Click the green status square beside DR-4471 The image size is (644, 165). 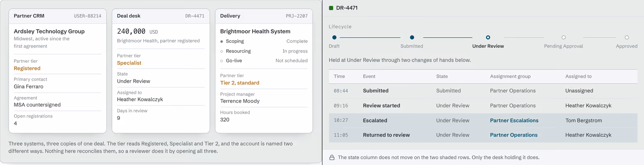click(331, 8)
